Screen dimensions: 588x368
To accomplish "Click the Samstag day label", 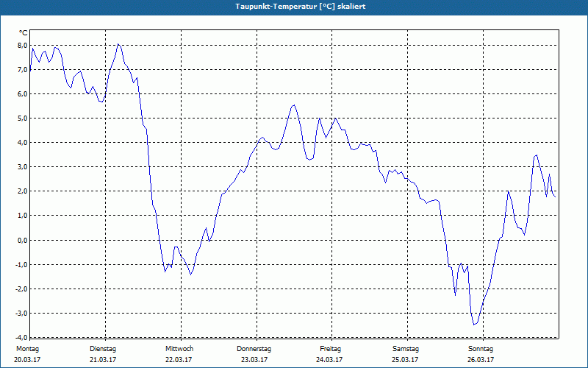I will pyautogui.click(x=406, y=349).
